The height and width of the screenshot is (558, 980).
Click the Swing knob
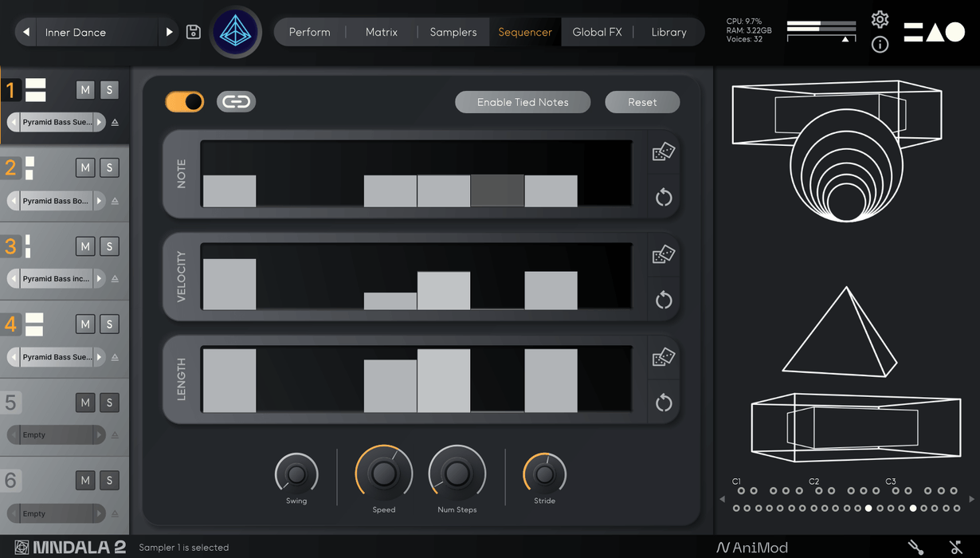296,474
